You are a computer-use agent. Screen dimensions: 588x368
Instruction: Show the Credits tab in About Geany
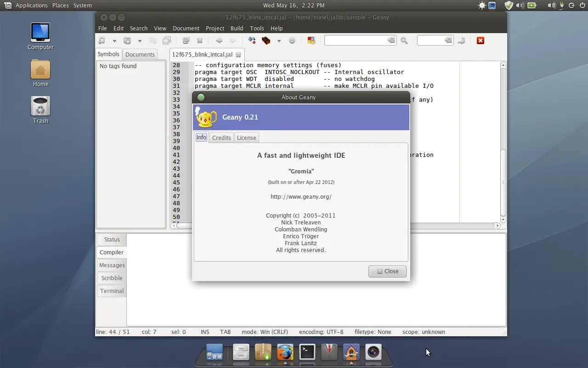221,138
